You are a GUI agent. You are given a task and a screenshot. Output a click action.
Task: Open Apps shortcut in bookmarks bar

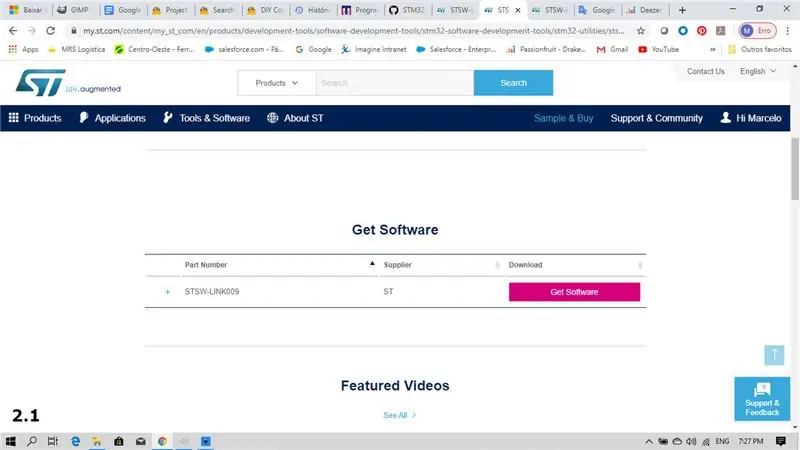[23, 49]
